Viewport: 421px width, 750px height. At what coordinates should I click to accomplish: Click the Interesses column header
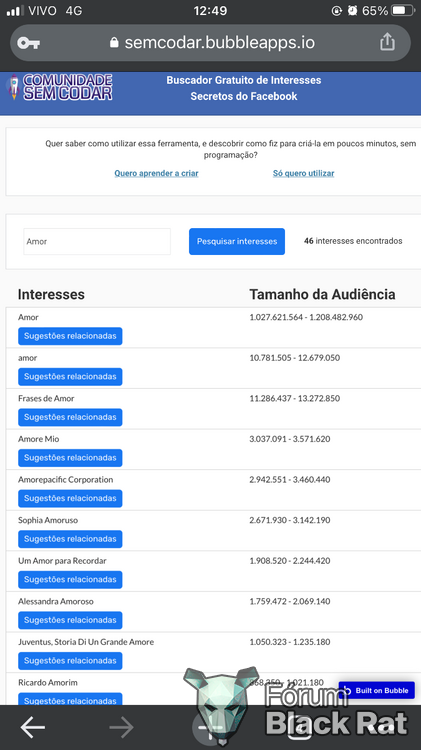(51, 294)
